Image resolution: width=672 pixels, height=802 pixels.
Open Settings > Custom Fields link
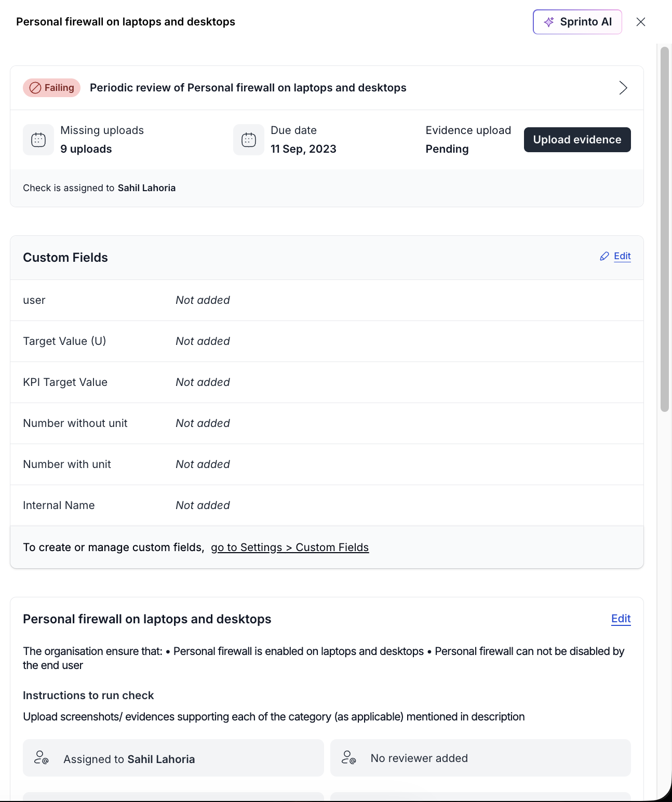(290, 547)
